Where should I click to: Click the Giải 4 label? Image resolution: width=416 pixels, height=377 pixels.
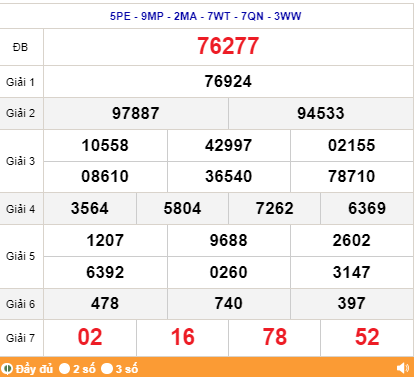[x=20, y=209]
